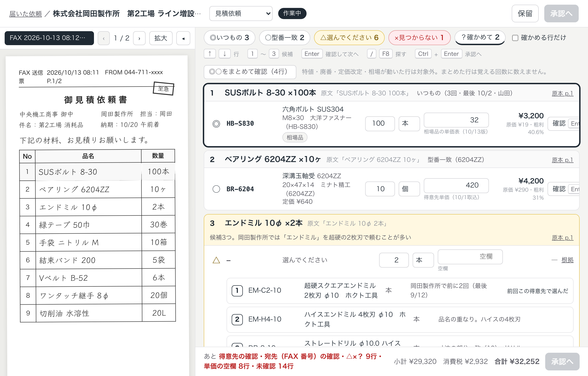Enable the 確かめる行だけ checkbox
This screenshot has width=588, height=376.
coord(515,38)
